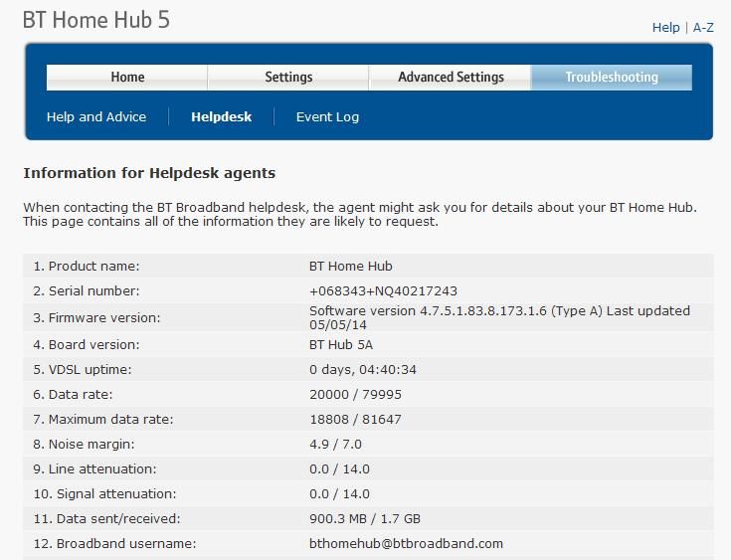Open the Advanced Settings tab
This screenshot has height=560, width=731.
[x=451, y=78]
